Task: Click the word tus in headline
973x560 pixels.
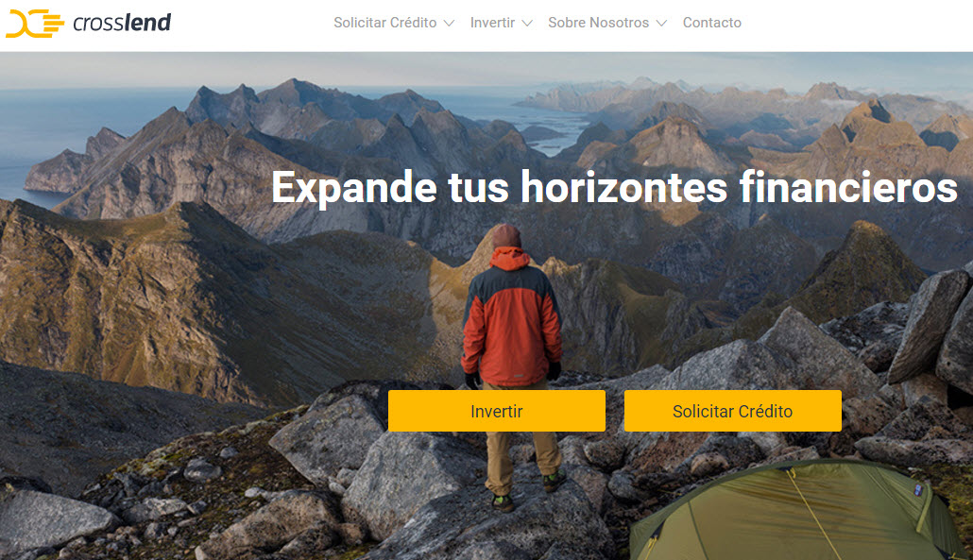Action: (x=478, y=188)
